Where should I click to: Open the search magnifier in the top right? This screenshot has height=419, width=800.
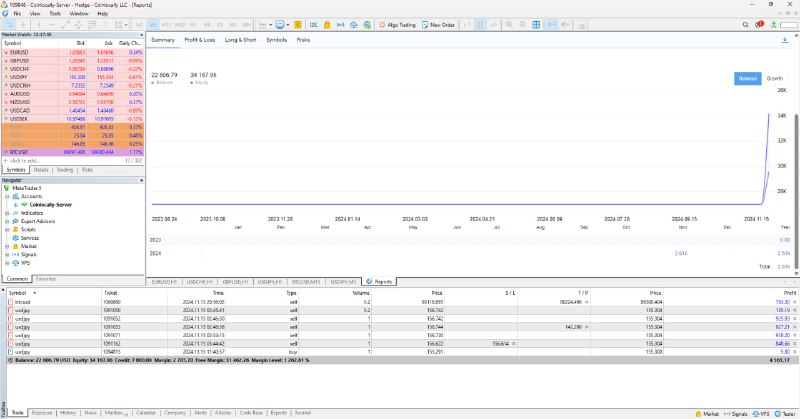point(745,24)
